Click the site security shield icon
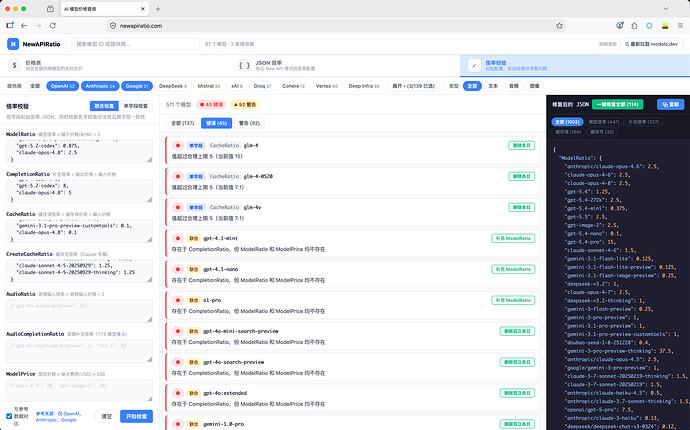 coord(113,26)
